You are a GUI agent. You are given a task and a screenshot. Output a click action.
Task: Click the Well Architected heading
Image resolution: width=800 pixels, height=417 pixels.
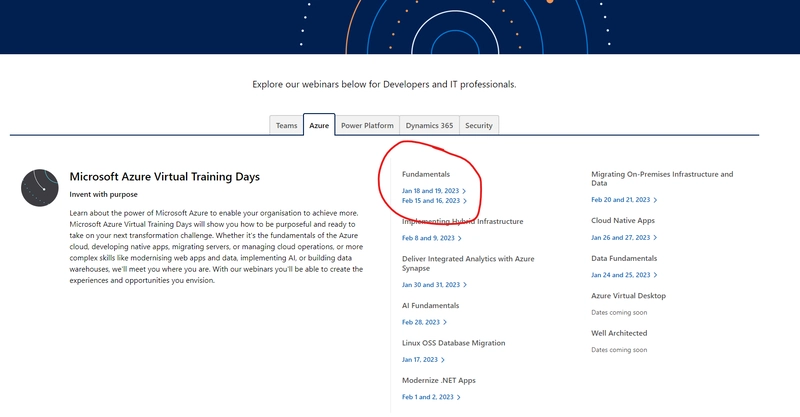click(619, 333)
